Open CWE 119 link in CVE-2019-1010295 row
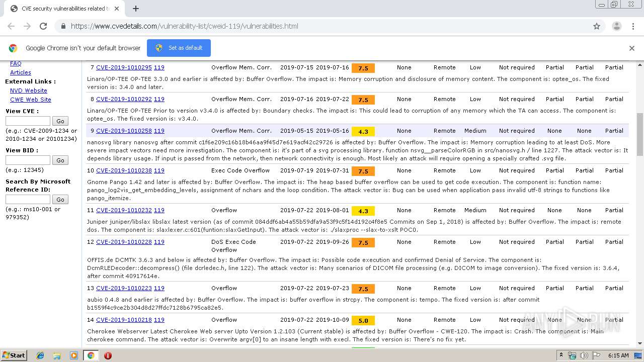The width and height of the screenshot is (644, 362). pos(159,67)
